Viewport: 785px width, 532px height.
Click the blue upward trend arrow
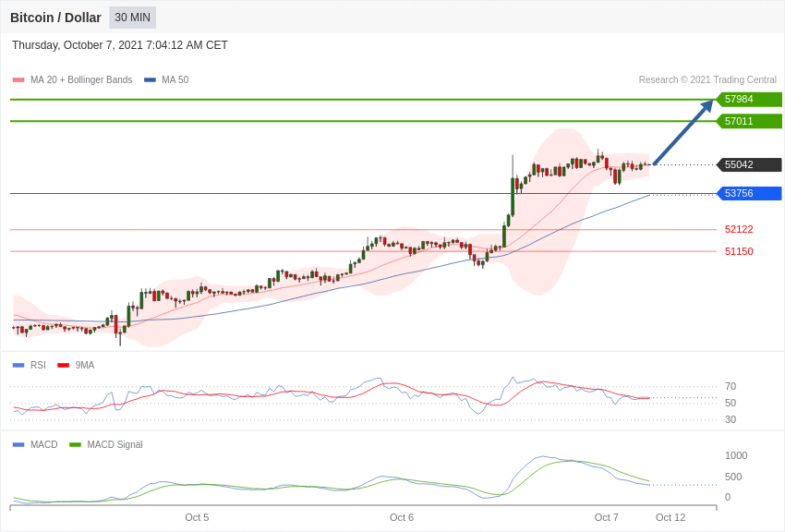[683, 133]
